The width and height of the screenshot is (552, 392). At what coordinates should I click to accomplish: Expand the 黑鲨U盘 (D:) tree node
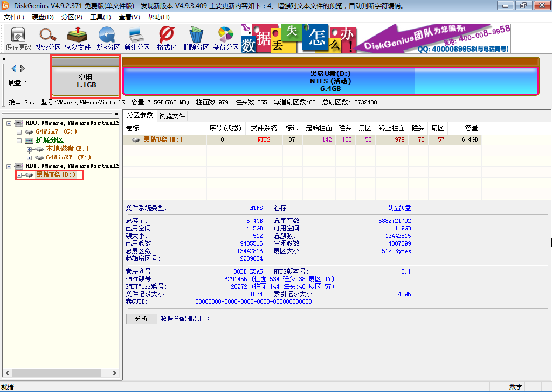coord(19,175)
